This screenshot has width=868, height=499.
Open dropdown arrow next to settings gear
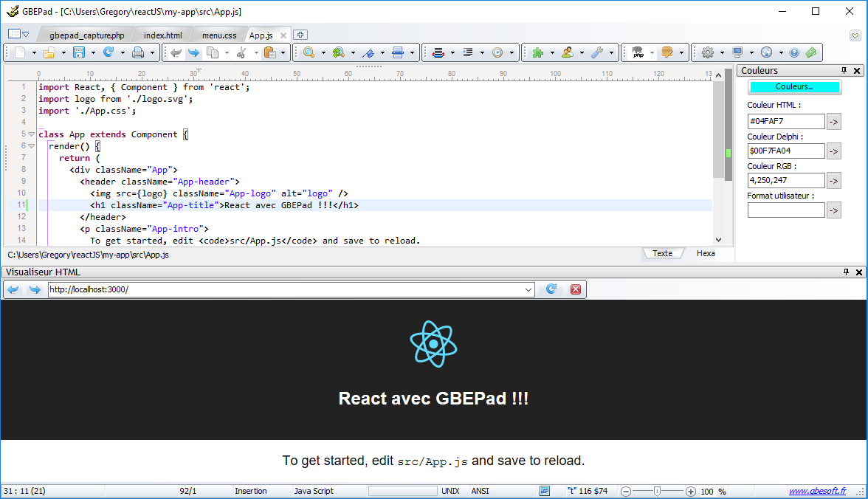pos(722,52)
